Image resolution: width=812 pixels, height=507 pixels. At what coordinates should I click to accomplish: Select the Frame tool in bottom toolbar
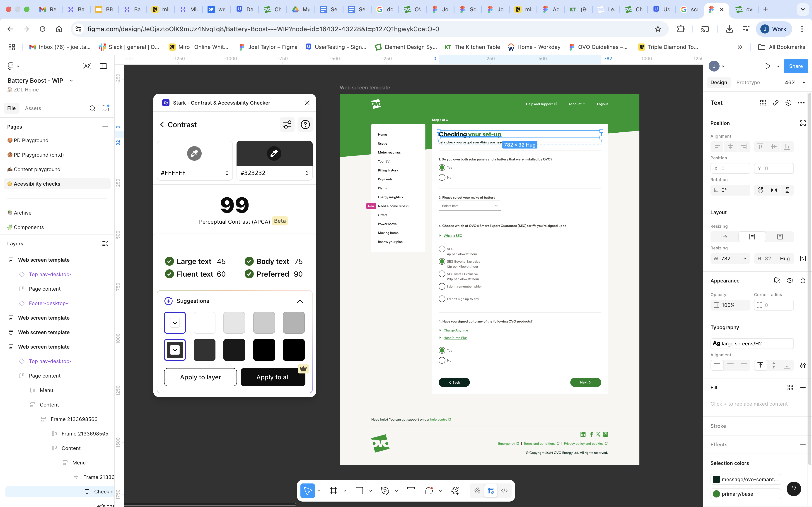click(333, 491)
